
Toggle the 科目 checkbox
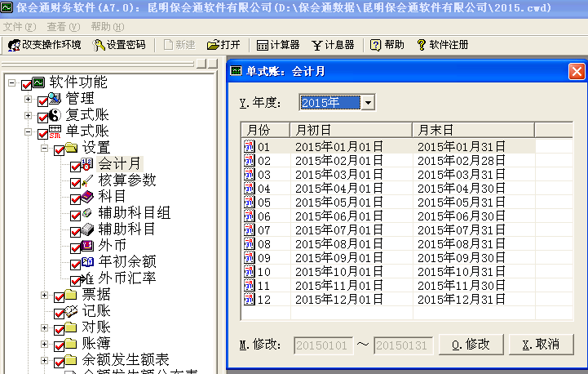pyautogui.click(x=75, y=199)
